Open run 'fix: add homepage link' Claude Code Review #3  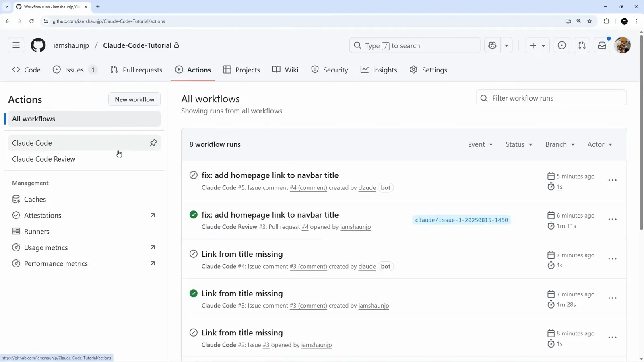[x=270, y=215]
